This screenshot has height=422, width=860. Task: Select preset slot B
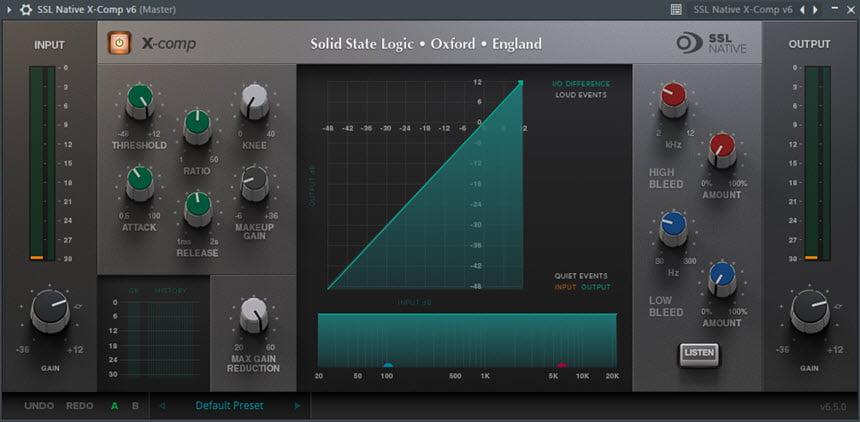pyautogui.click(x=135, y=406)
